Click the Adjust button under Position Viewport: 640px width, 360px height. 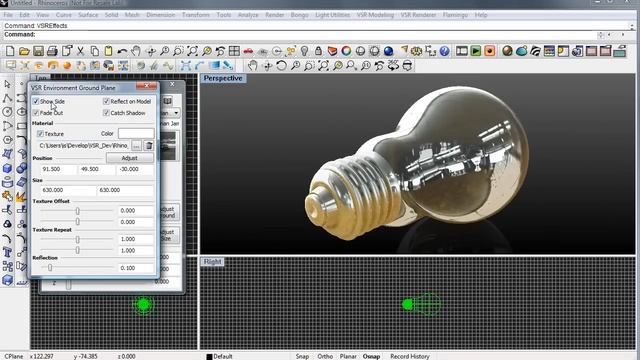coord(129,158)
